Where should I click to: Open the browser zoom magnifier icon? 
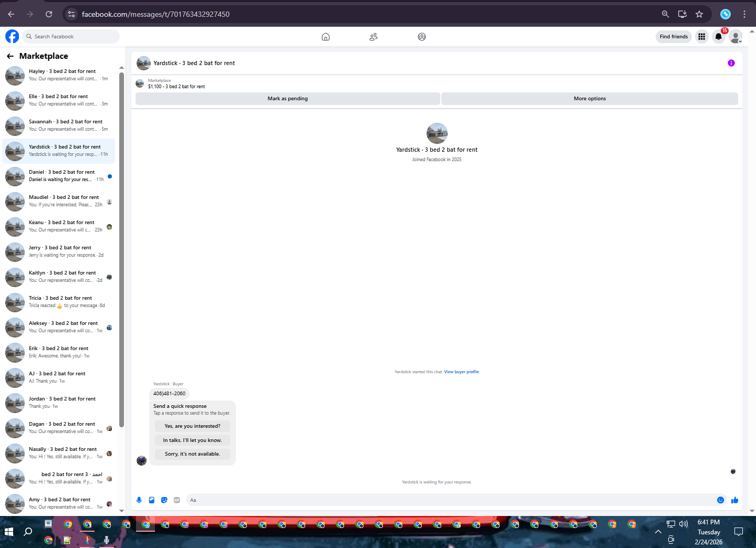coord(666,14)
